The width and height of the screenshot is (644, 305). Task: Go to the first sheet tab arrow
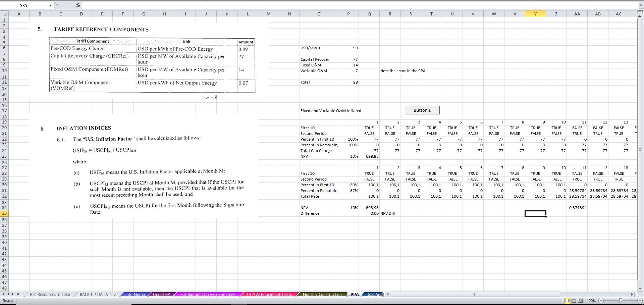point(3,294)
